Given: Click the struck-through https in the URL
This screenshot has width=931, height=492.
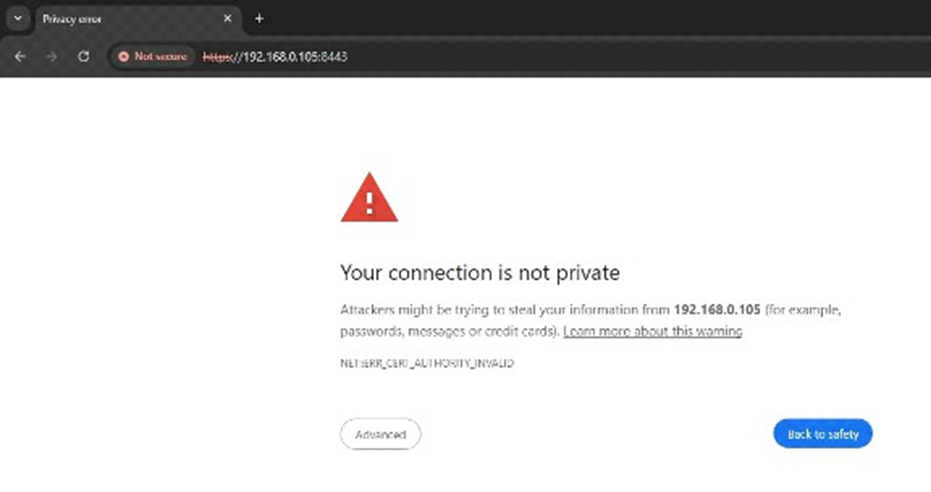Looking at the screenshot, I should 217,57.
